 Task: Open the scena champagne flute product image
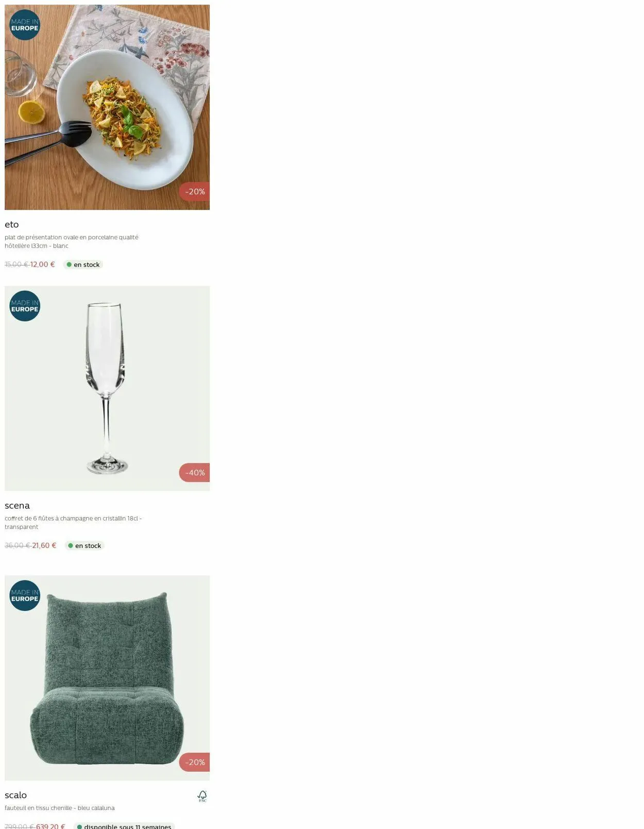coord(107,388)
